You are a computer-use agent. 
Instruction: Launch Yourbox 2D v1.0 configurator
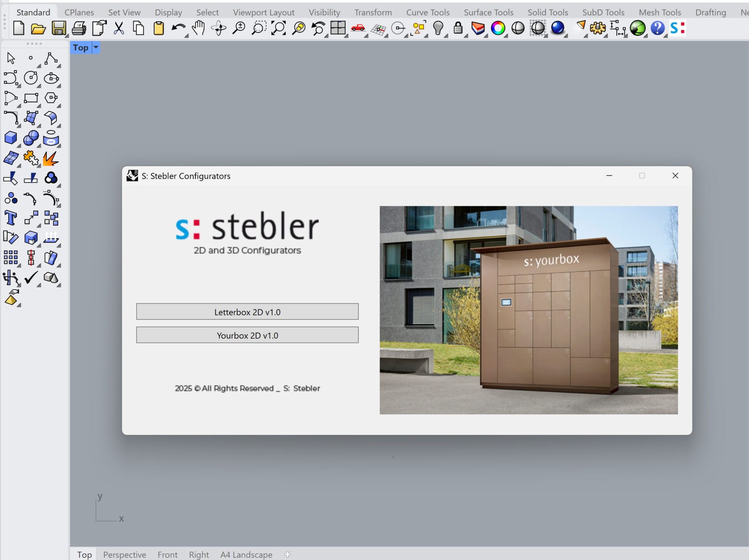247,335
